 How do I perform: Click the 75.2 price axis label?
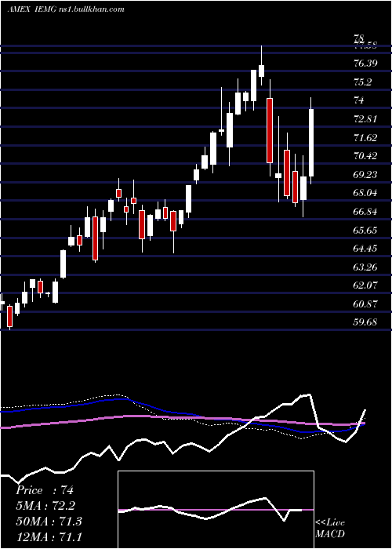pyautogui.click(x=362, y=82)
